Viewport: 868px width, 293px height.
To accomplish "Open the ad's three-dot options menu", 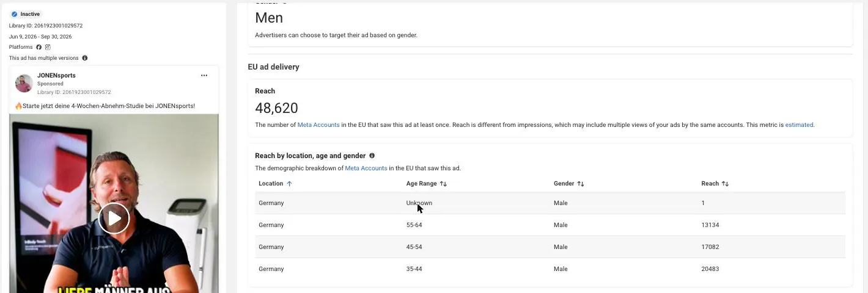I will (x=204, y=76).
